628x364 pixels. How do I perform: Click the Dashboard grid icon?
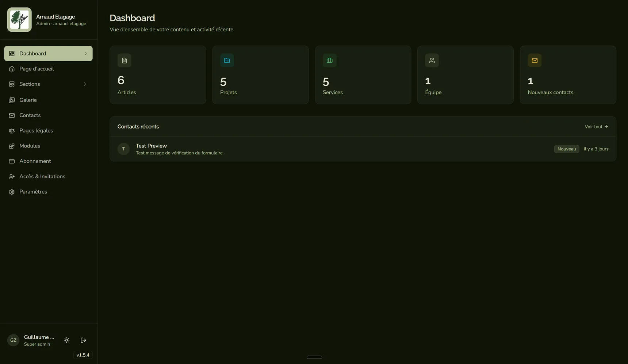pos(12,54)
